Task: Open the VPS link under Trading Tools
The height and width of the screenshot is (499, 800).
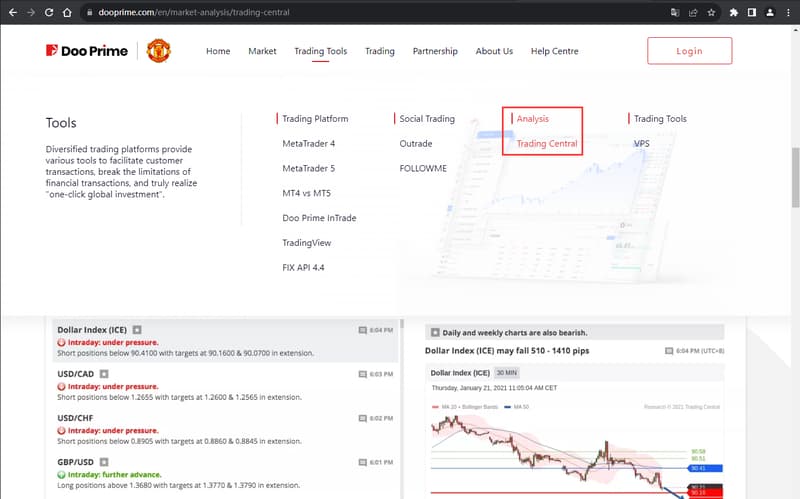Action: (641, 143)
